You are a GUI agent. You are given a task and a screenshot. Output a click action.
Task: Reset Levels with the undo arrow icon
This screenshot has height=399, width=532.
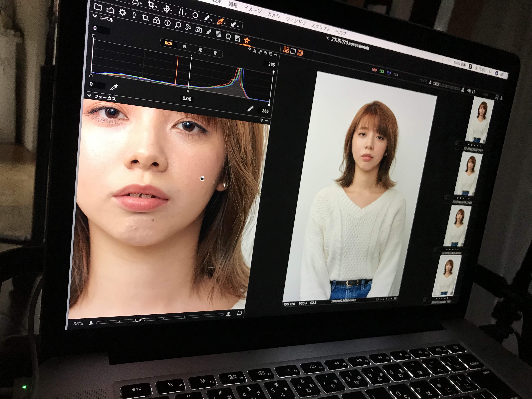pyautogui.click(x=265, y=53)
